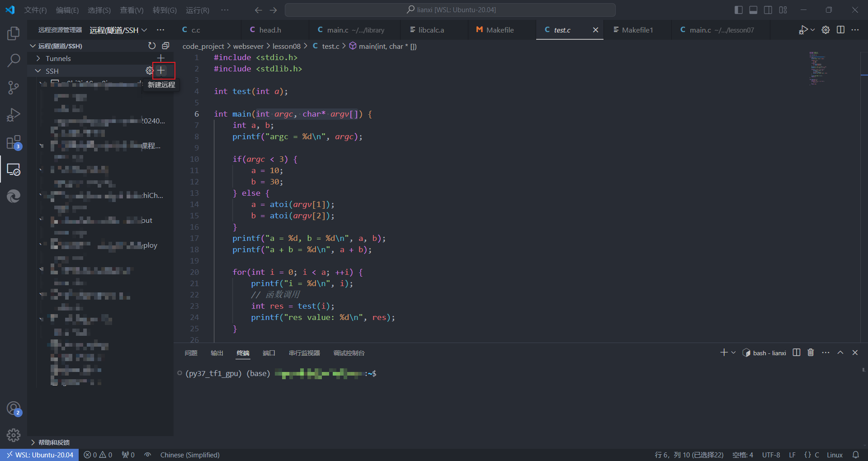Toggle the bottom panel layout button
The width and height of the screenshot is (868, 461).
tap(753, 10)
